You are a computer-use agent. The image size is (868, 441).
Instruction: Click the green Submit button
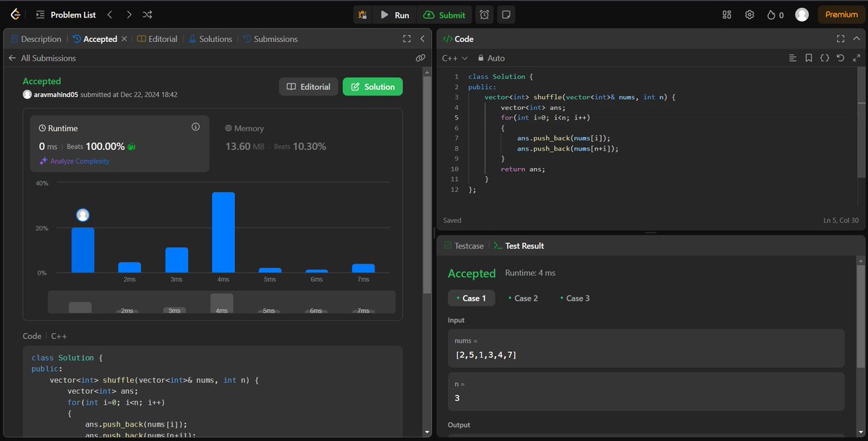(445, 14)
